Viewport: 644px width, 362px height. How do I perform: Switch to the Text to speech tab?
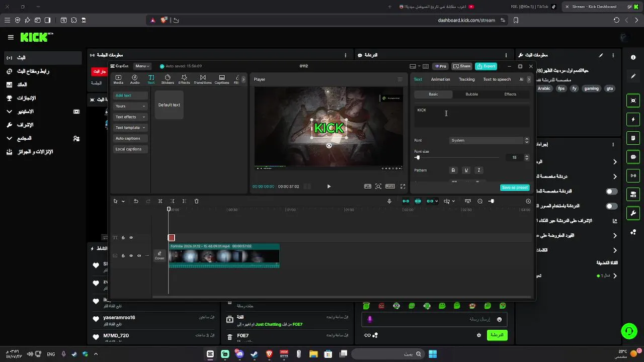coord(497,79)
